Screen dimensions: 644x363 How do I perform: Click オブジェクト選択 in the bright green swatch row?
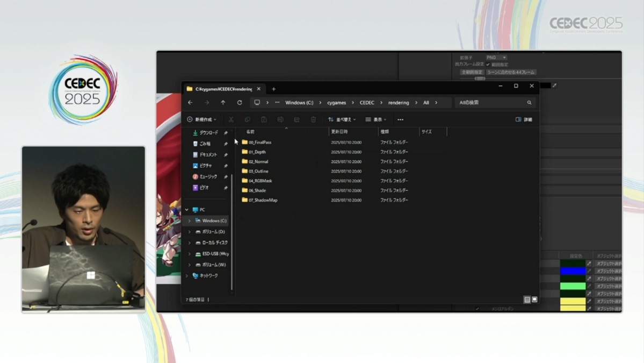click(x=608, y=286)
